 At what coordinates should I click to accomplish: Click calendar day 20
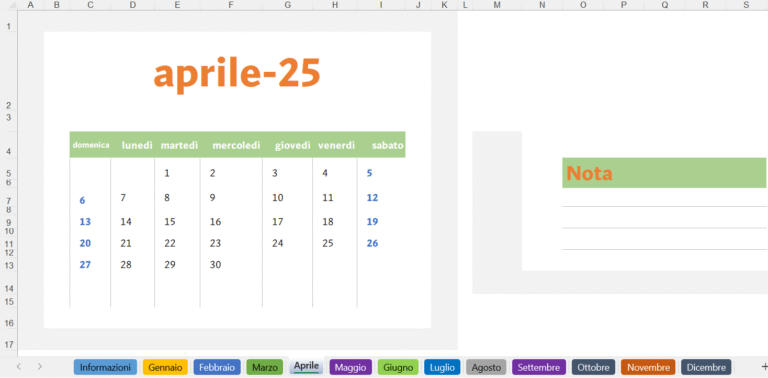point(85,243)
